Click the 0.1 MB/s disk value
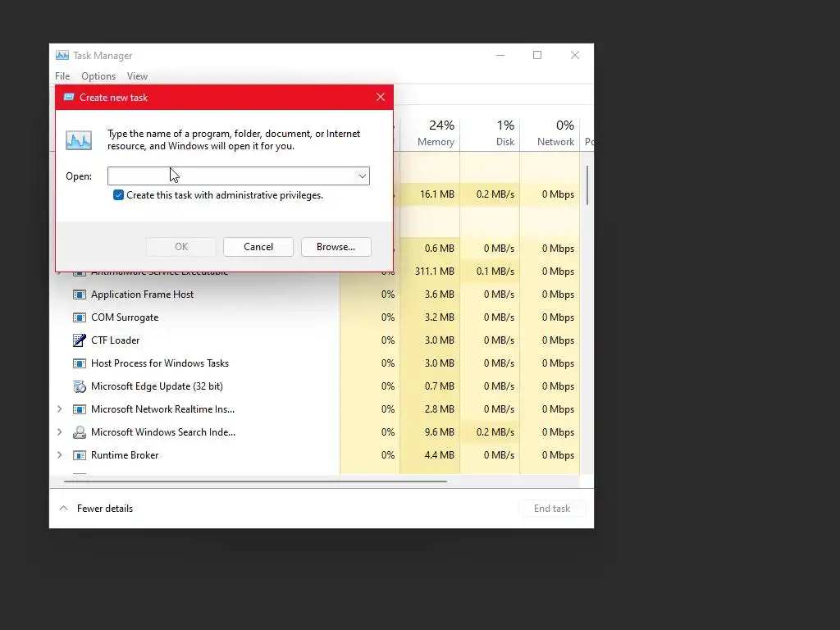 pos(495,272)
